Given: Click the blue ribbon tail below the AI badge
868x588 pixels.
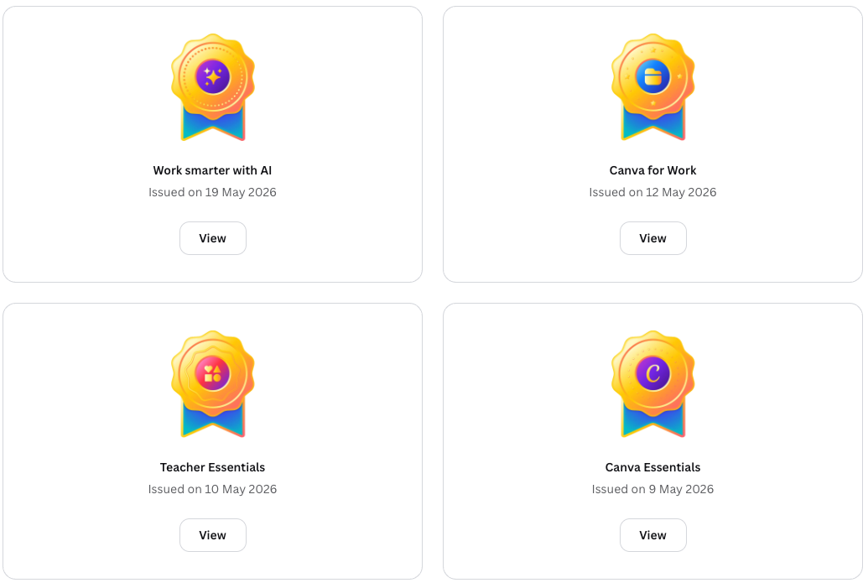Looking at the screenshot, I should point(212,126).
